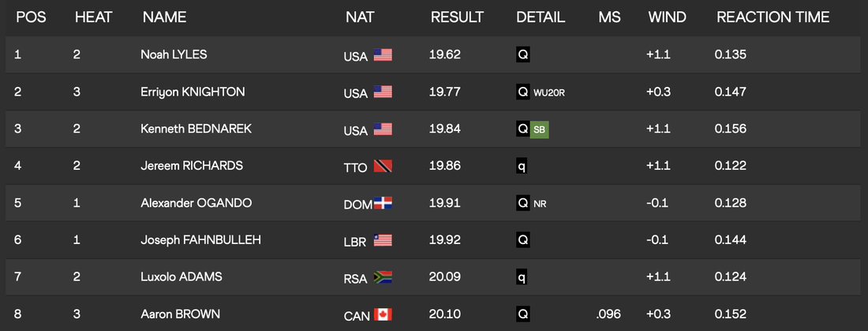This screenshot has width=868, height=331.
Task: Click the Liberia flag next to LBR
Action: click(383, 240)
